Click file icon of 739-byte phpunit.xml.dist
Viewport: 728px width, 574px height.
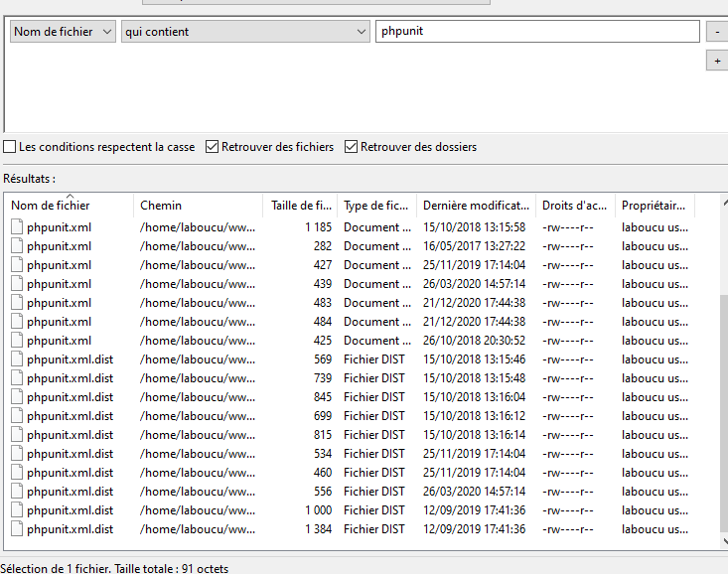[x=17, y=378]
